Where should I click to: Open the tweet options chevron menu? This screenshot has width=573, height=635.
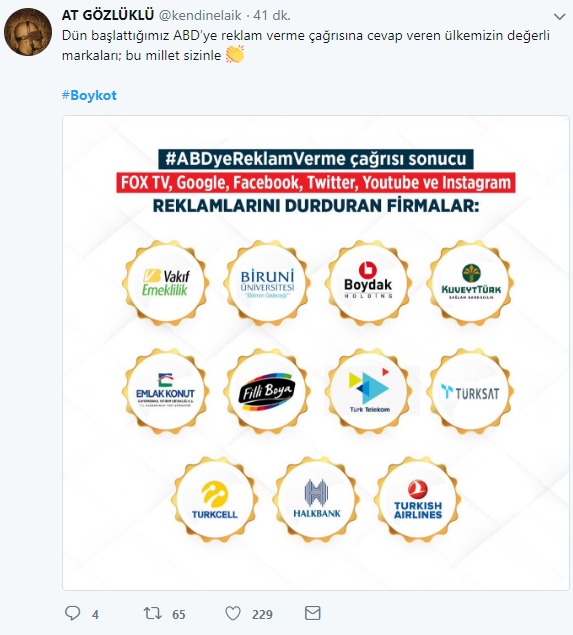[559, 17]
